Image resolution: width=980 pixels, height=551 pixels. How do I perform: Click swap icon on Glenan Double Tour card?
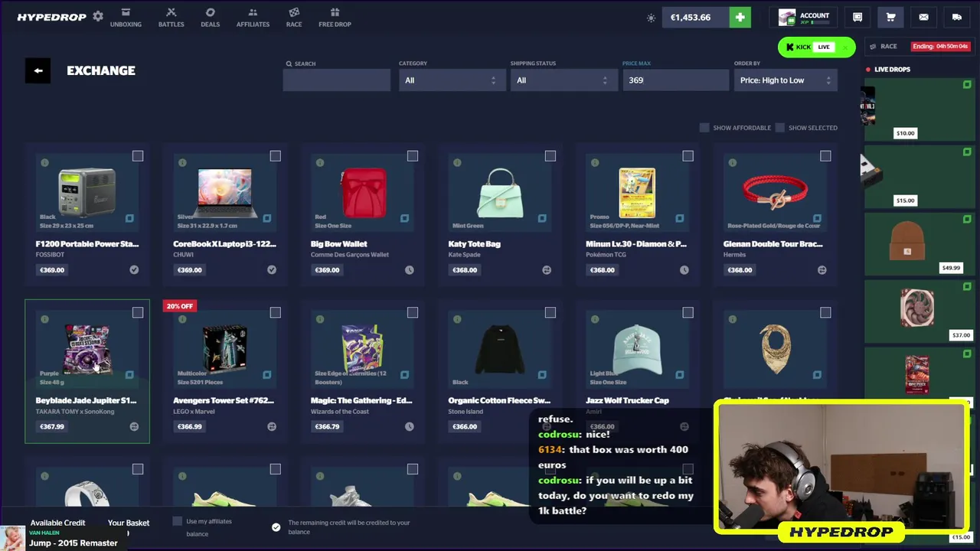tap(822, 269)
